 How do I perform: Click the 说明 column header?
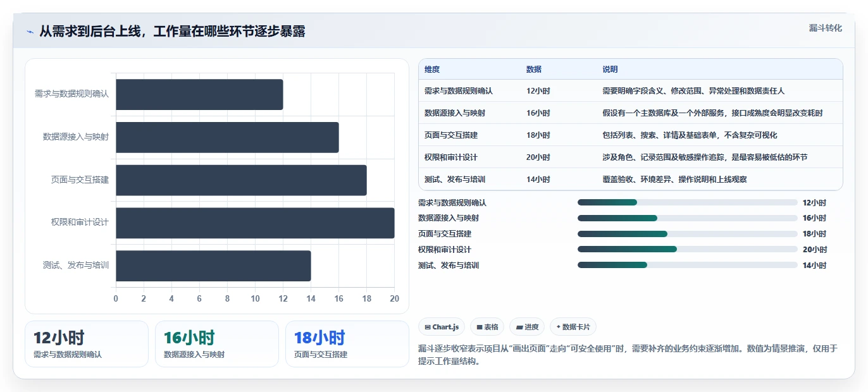610,69
